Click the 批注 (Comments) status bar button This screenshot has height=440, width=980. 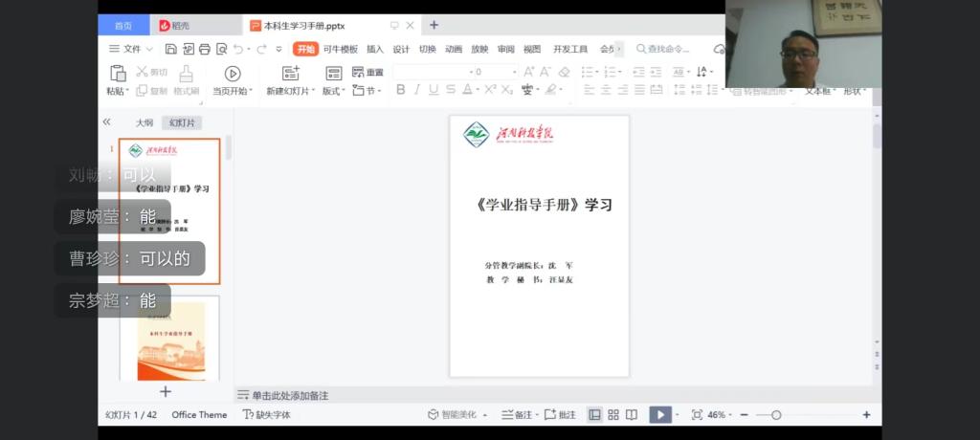tap(560, 414)
